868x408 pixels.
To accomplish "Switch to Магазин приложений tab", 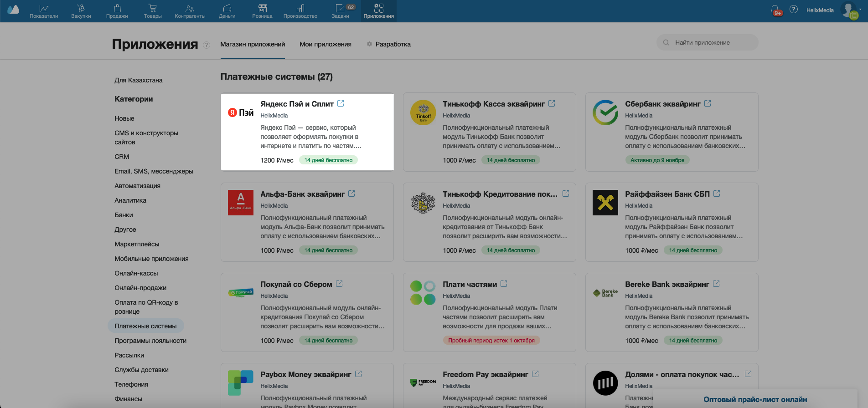I will (253, 44).
